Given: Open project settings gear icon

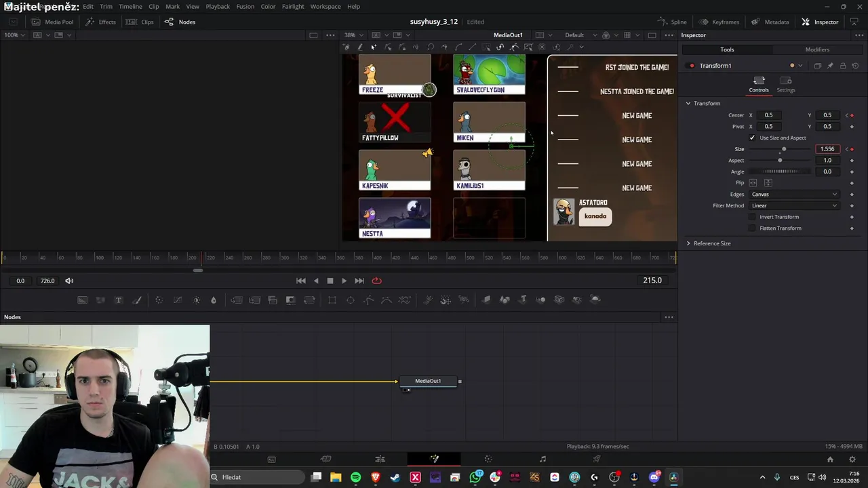Looking at the screenshot, I should (852, 459).
